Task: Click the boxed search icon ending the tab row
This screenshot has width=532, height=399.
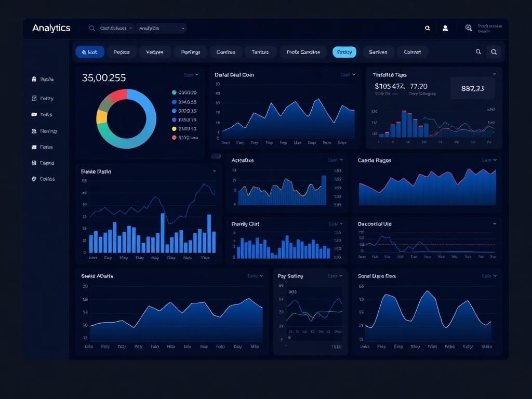Action: [494, 52]
